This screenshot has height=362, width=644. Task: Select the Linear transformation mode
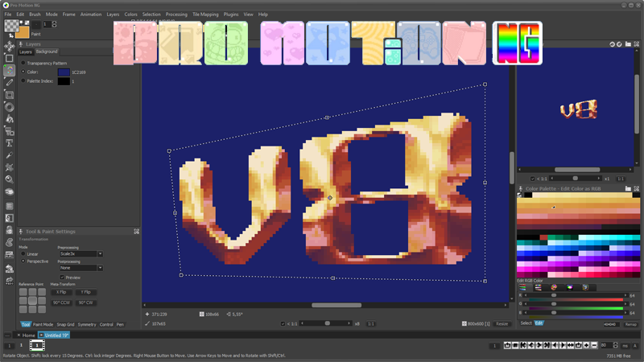pyautogui.click(x=23, y=253)
